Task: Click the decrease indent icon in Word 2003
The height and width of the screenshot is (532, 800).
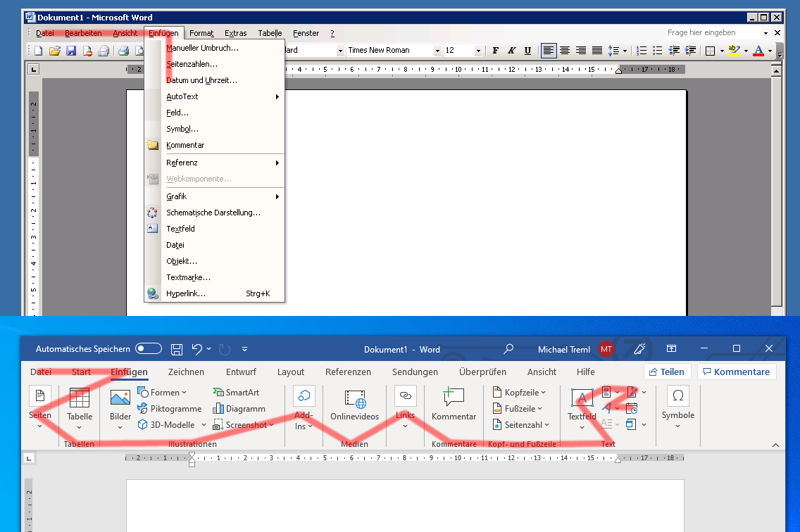Action: [x=674, y=51]
